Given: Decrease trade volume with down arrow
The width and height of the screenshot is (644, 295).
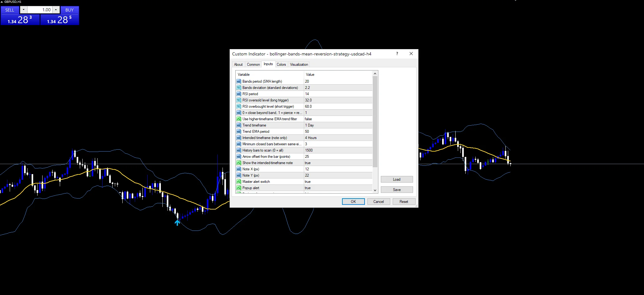Looking at the screenshot, I should tap(23, 10).
